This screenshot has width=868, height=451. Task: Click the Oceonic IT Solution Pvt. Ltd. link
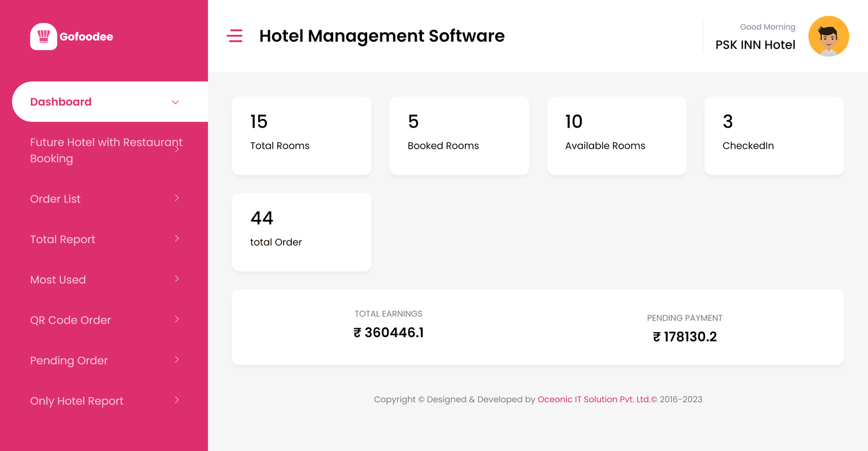[x=597, y=399]
